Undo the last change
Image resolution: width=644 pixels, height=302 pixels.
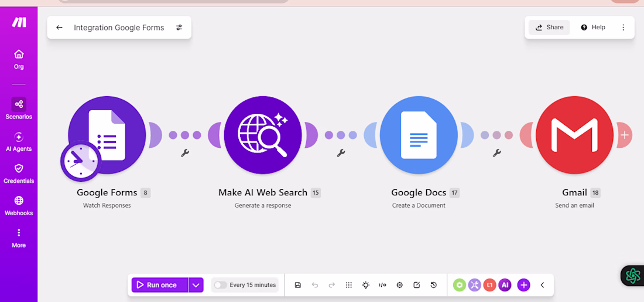pos(315,285)
